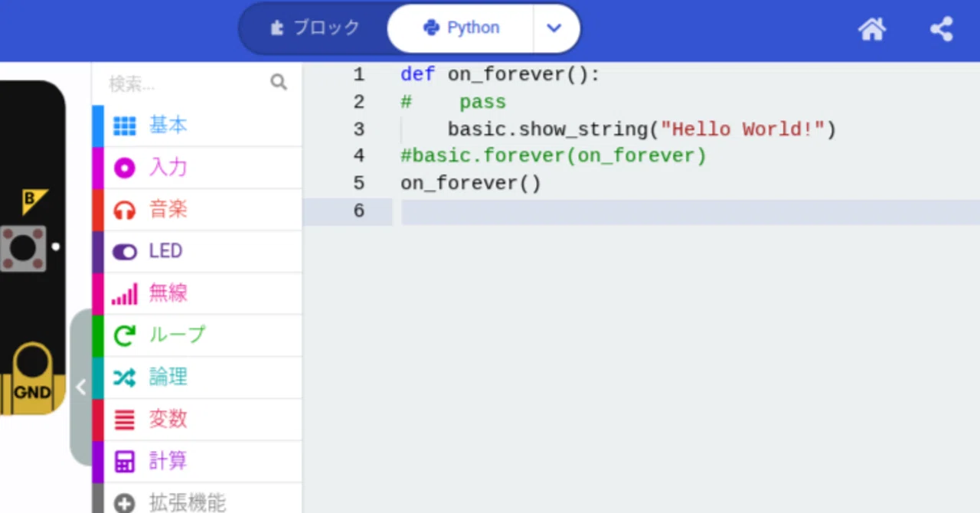Open the 入力 category
This screenshot has width=980, height=513.
[x=198, y=168]
